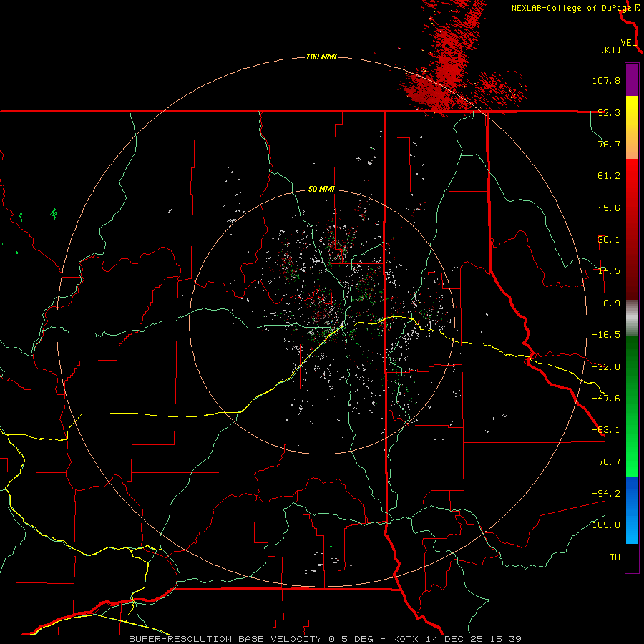Click the 92.3 value on velocity scale
This screenshot has width=644, height=644.
[x=609, y=112]
